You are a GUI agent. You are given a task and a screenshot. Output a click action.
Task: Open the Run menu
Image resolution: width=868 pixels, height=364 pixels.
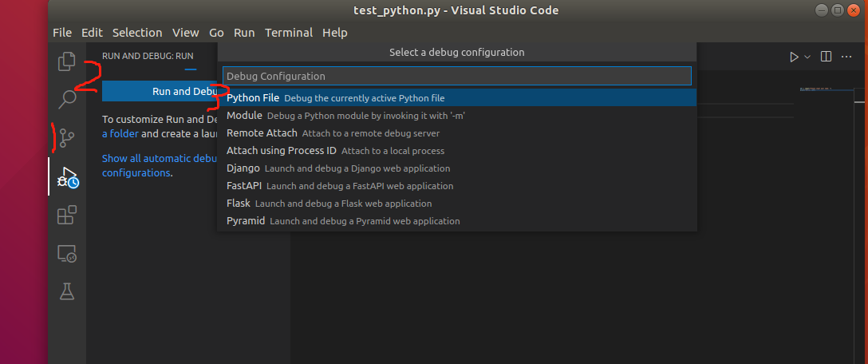pos(244,33)
